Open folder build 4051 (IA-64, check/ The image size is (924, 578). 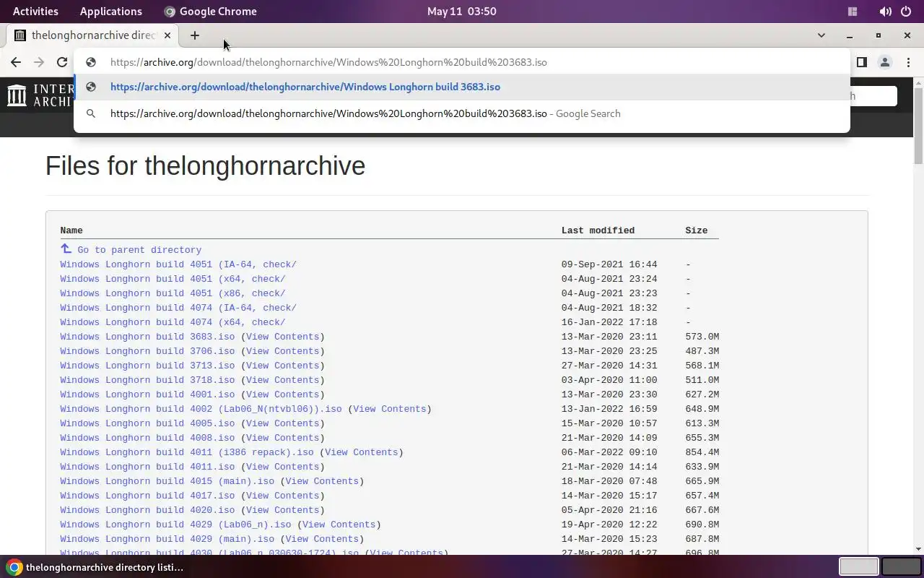tap(178, 264)
